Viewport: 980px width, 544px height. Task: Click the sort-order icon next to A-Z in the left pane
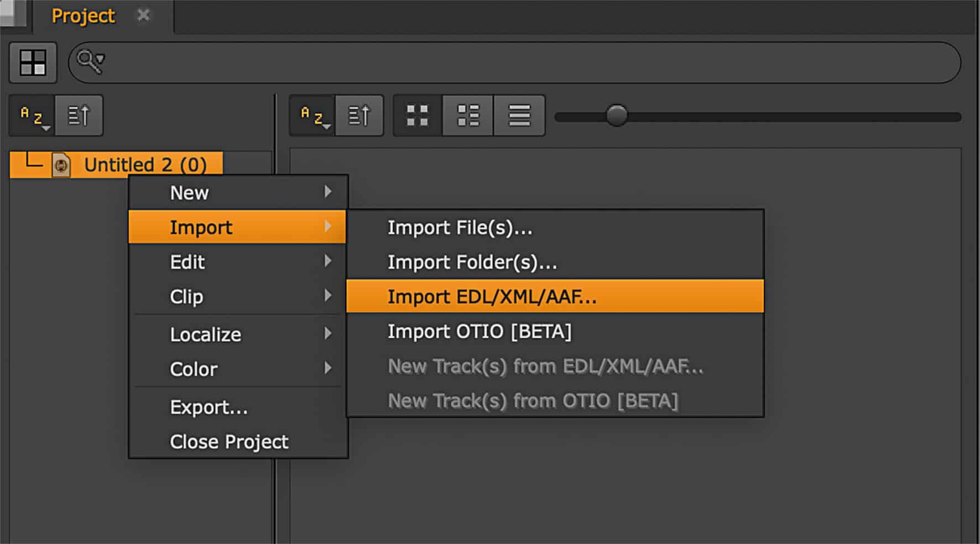click(x=79, y=115)
